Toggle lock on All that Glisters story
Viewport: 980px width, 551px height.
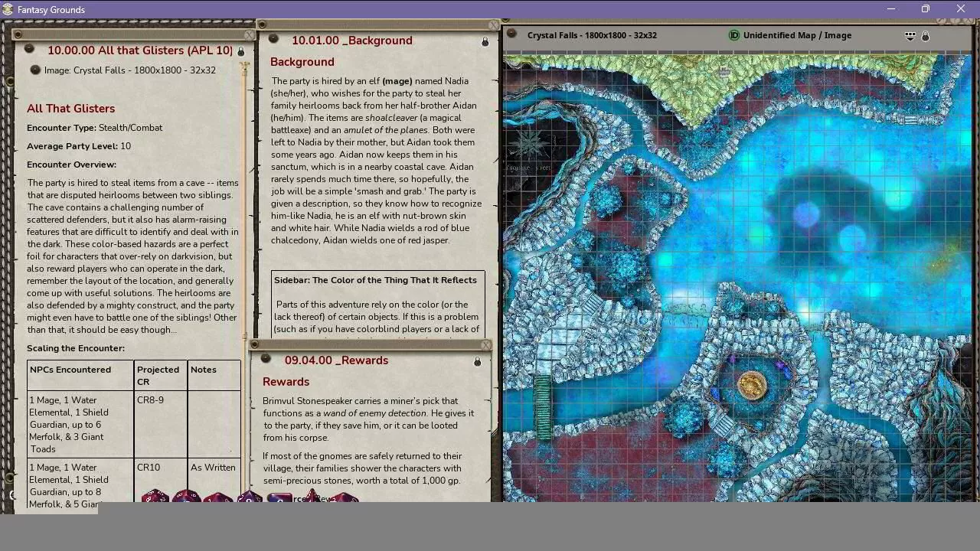pos(240,51)
